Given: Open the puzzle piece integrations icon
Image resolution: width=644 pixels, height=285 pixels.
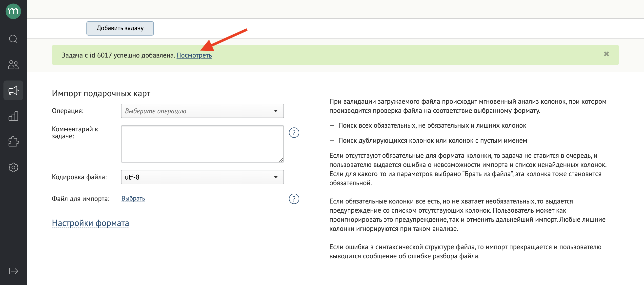Looking at the screenshot, I should (13, 142).
